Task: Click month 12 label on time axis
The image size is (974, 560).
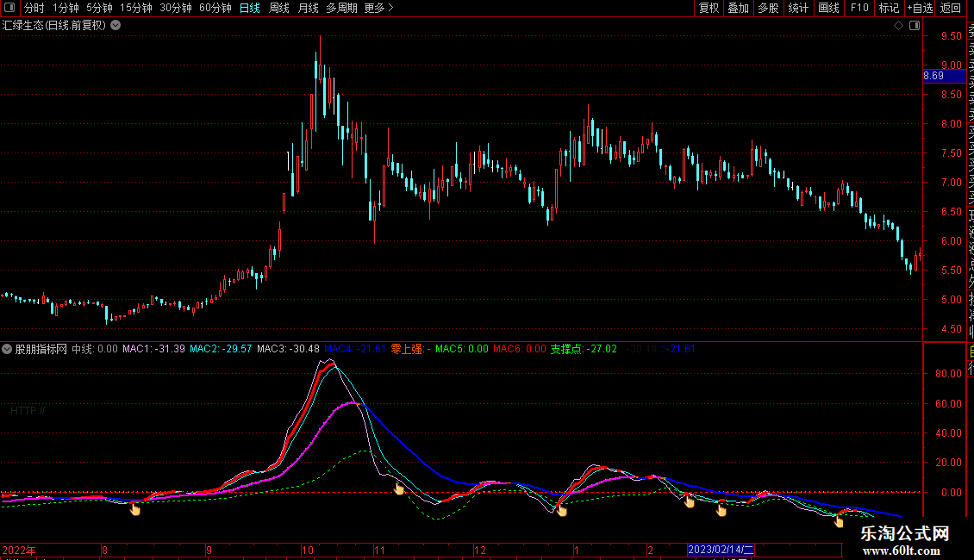Action: pyautogui.click(x=479, y=550)
